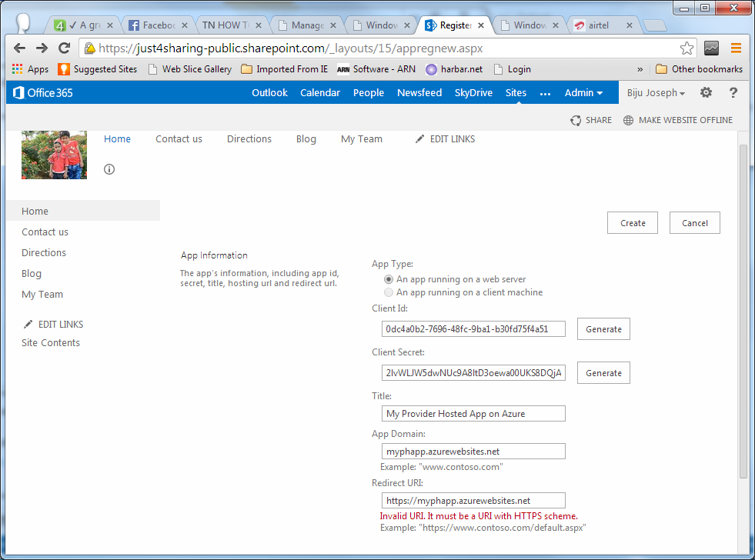Click the bookmark star in address bar
The width and height of the screenshot is (755, 560).
(687, 48)
